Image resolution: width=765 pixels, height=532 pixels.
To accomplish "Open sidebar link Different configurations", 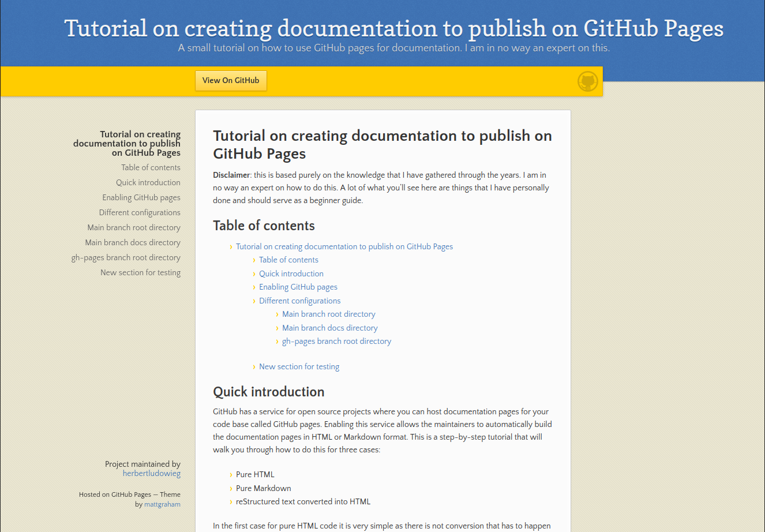I will click(x=140, y=212).
